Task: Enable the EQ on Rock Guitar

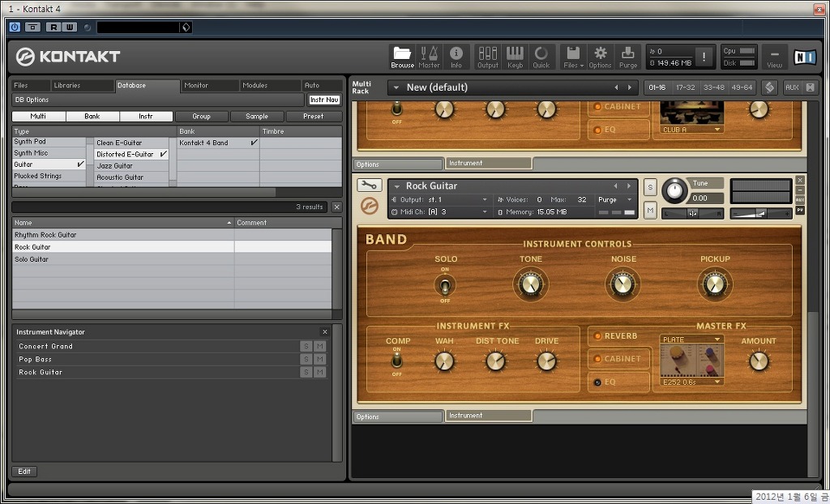Action: 618,382
